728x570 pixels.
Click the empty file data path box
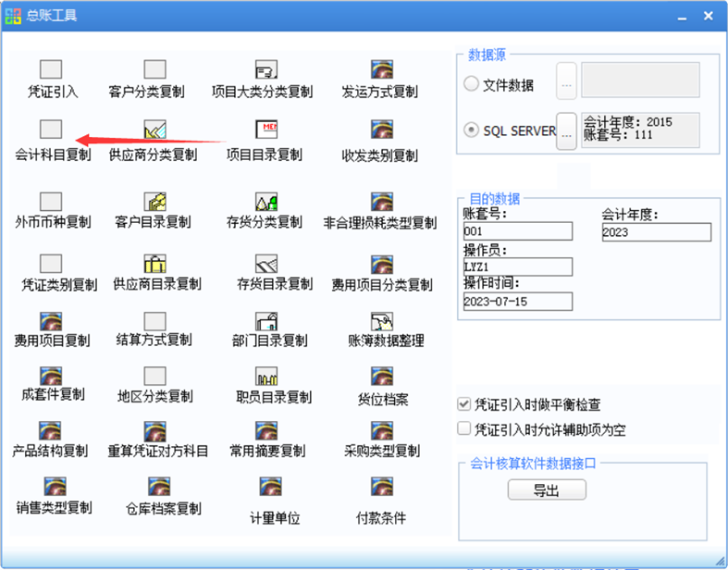click(640, 80)
